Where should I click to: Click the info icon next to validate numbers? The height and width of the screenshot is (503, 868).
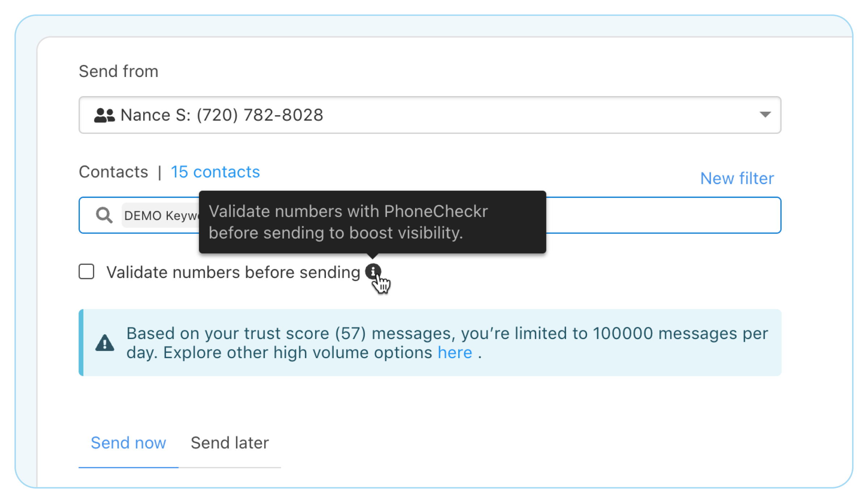tap(373, 271)
